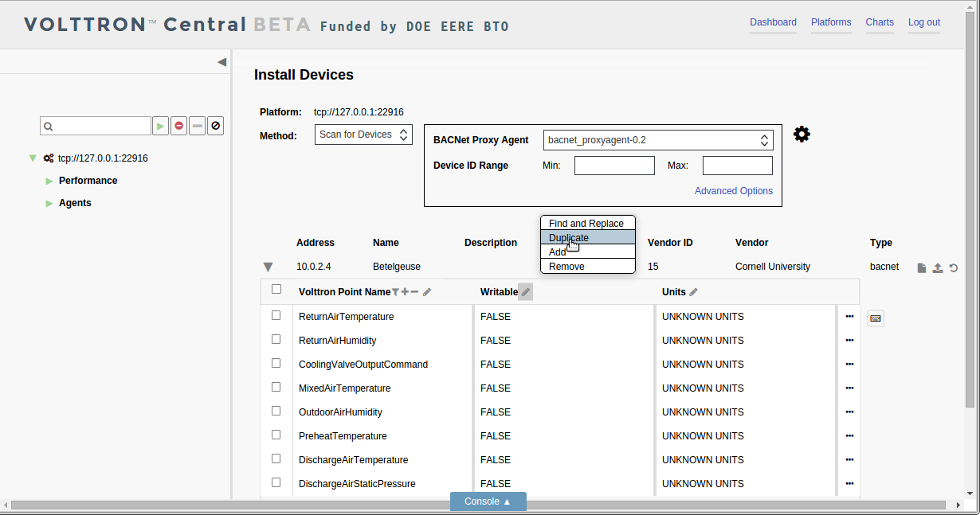Click Log out link
This screenshot has height=515, width=980.
[924, 22]
